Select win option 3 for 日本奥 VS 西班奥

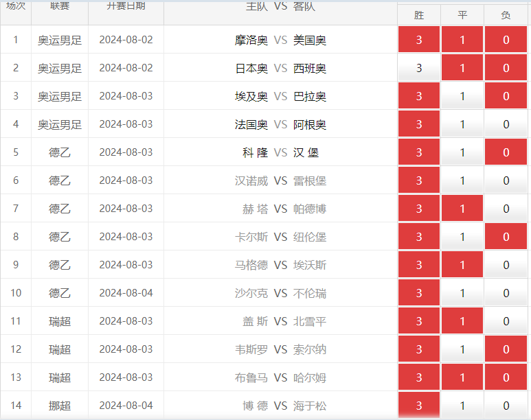pos(419,68)
